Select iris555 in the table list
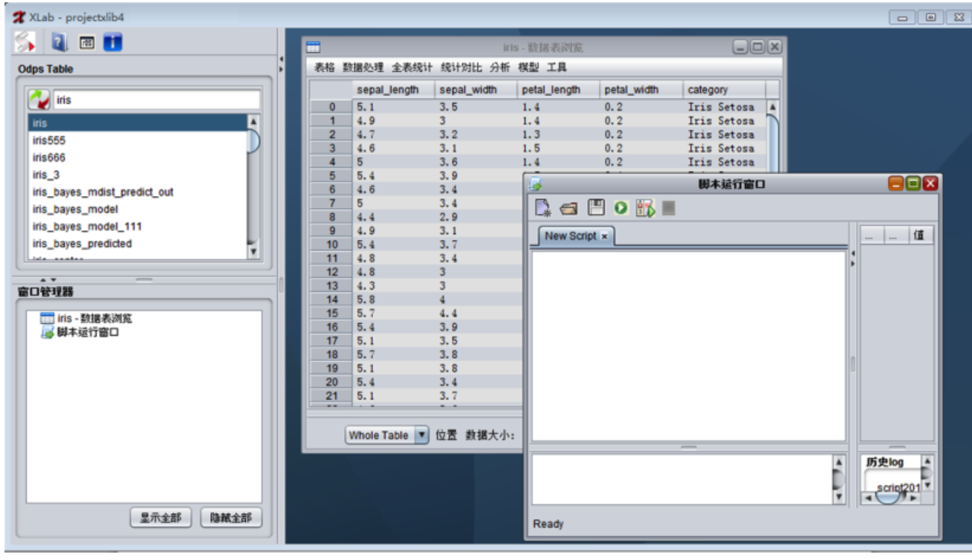This screenshot has height=560, width=972. pos(137,140)
